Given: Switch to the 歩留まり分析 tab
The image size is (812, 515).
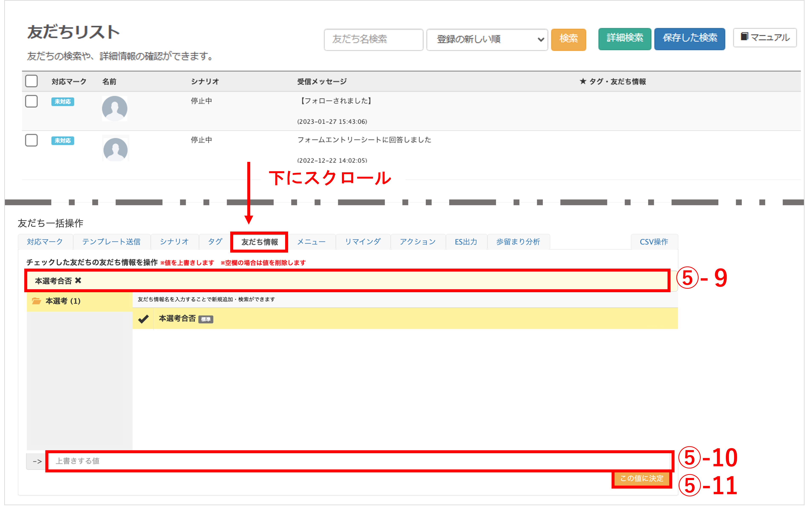Looking at the screenshot, I should (518, 242).
